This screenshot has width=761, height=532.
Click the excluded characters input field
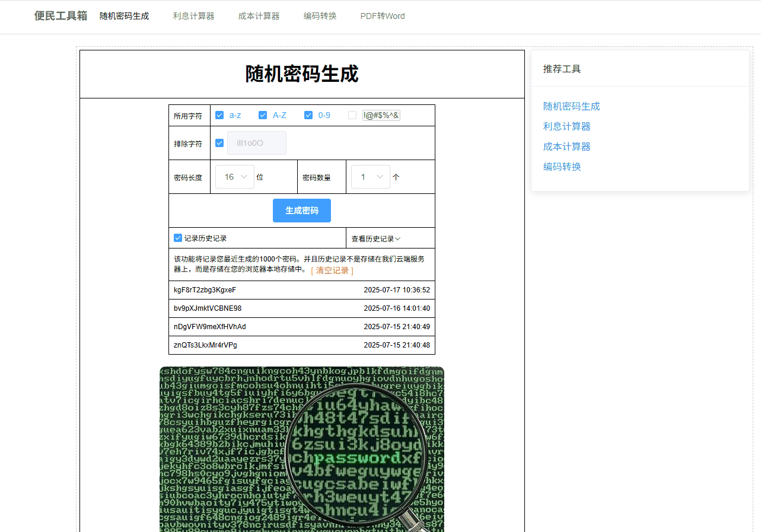tap(257, 143)
